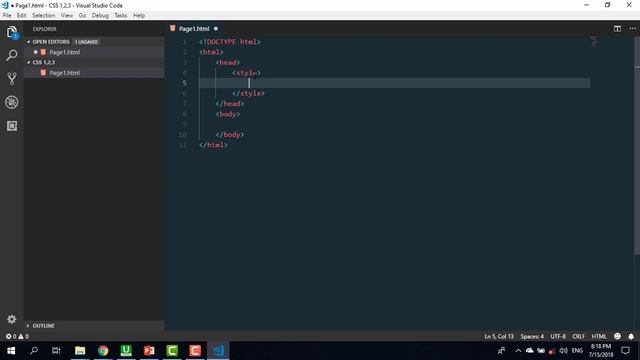The width and height of the screenshot is (640, 360).
Task: Open the Selection menu
Action: pyautogui.click(x=43, y=15)
